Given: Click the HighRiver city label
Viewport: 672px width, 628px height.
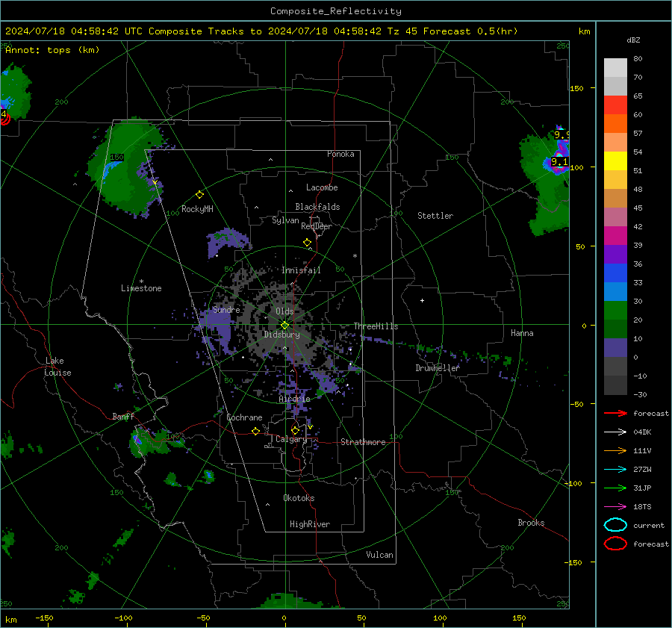Looking at the screenshot, I should pos(310,524).
